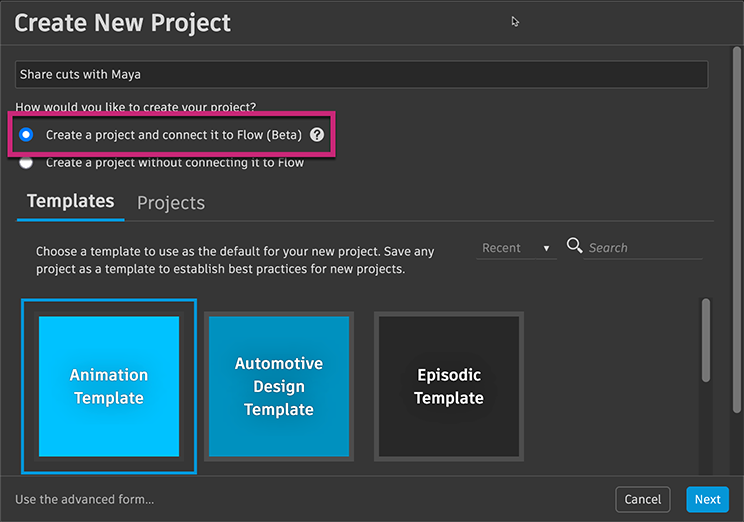Screen dimensions: 744x522
Task: Switch to the Templates tab
Action: tap(70, 201)
